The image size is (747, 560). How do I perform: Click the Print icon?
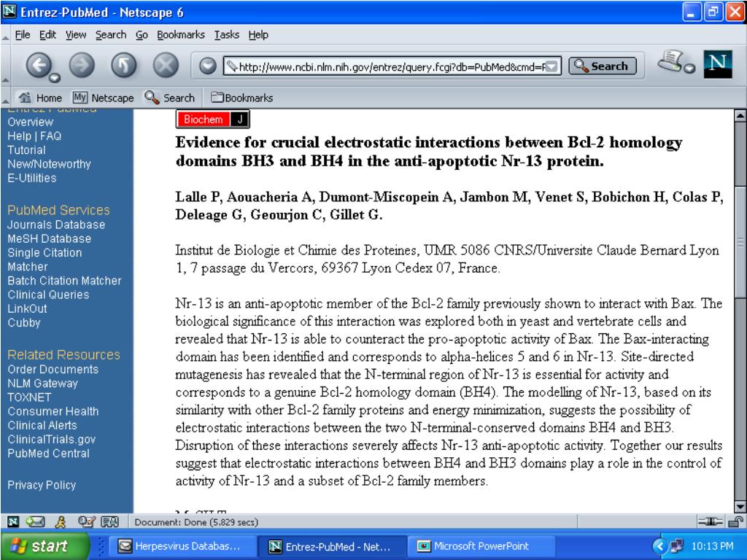(670, 61)
